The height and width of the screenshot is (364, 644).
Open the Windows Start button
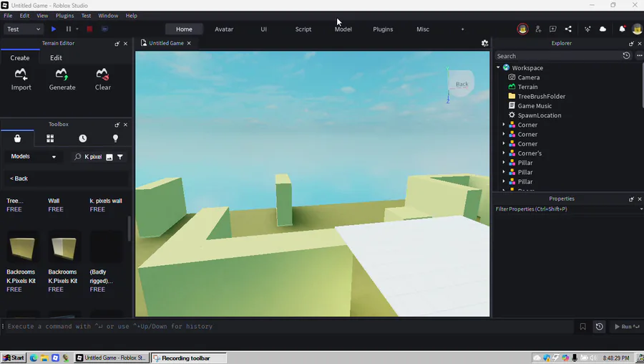pos(14,358)
